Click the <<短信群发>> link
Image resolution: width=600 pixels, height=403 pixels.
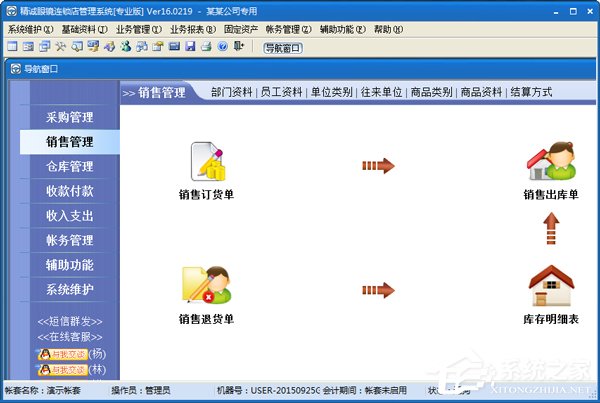(70, 321)
